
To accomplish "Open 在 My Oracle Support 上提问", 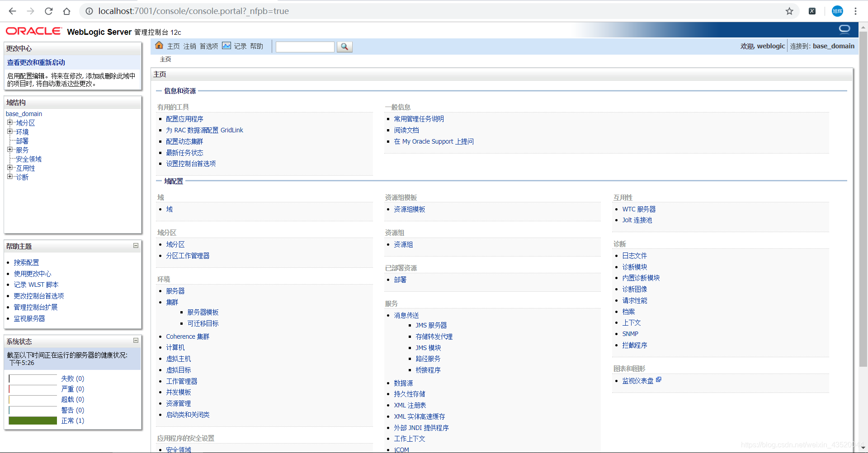I will click(434, 141).
